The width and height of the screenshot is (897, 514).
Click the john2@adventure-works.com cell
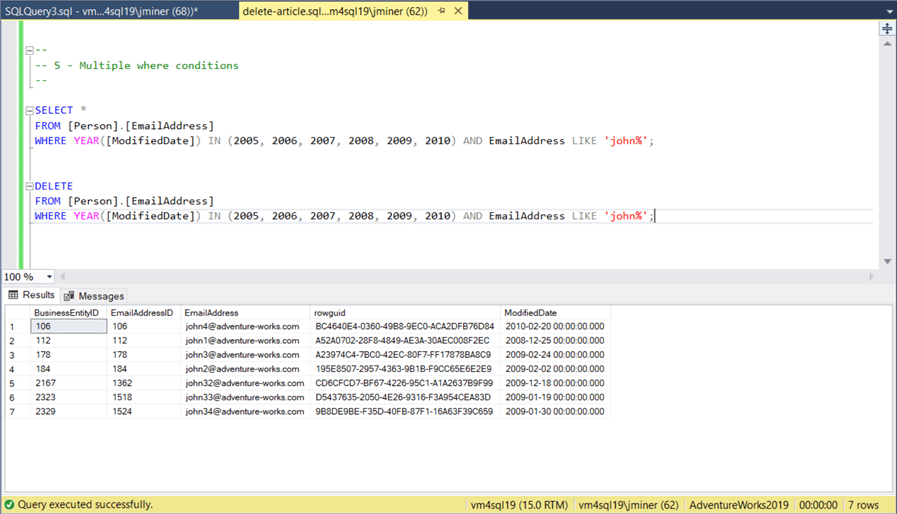pyautogui.click(x=245, y=369)
